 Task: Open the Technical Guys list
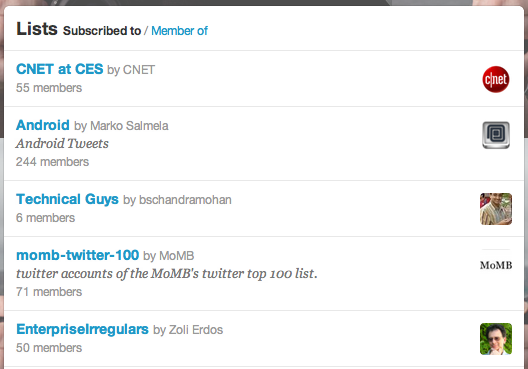[67, 199]
